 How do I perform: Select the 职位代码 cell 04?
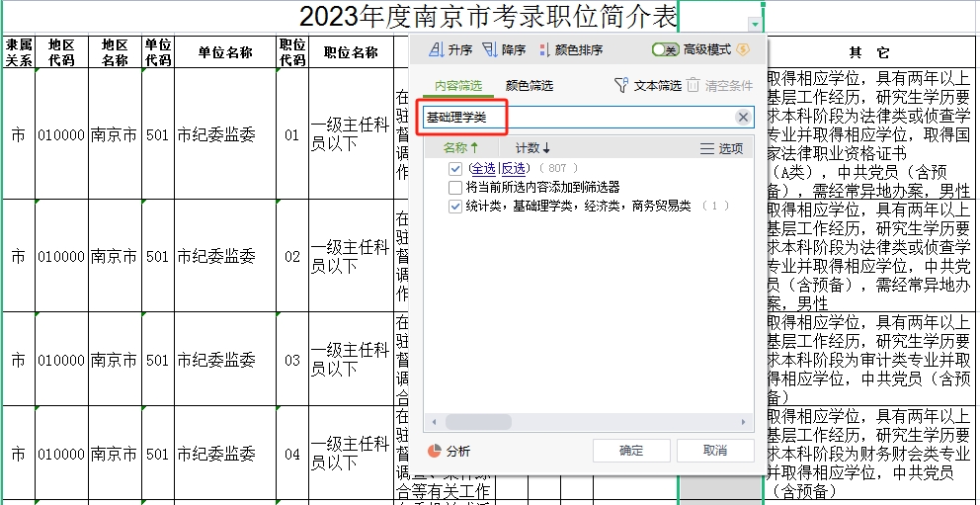[x=291, y=454]
